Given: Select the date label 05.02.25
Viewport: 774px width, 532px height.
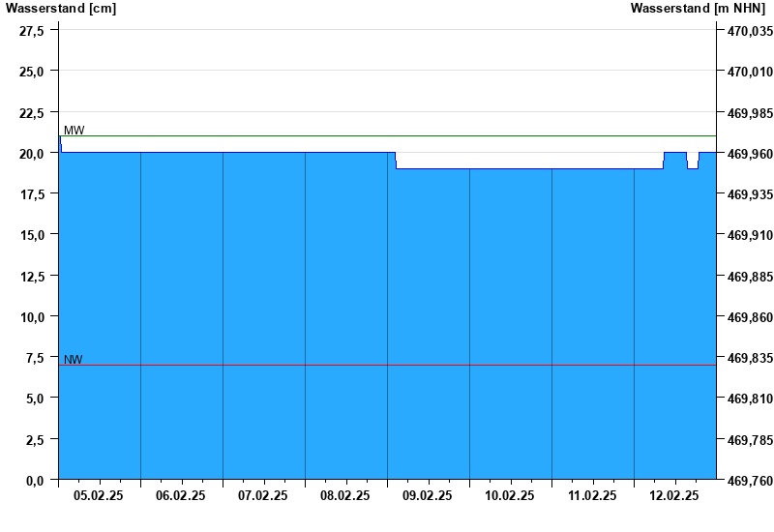Looking at the screenshot, I should coord(99,495).
